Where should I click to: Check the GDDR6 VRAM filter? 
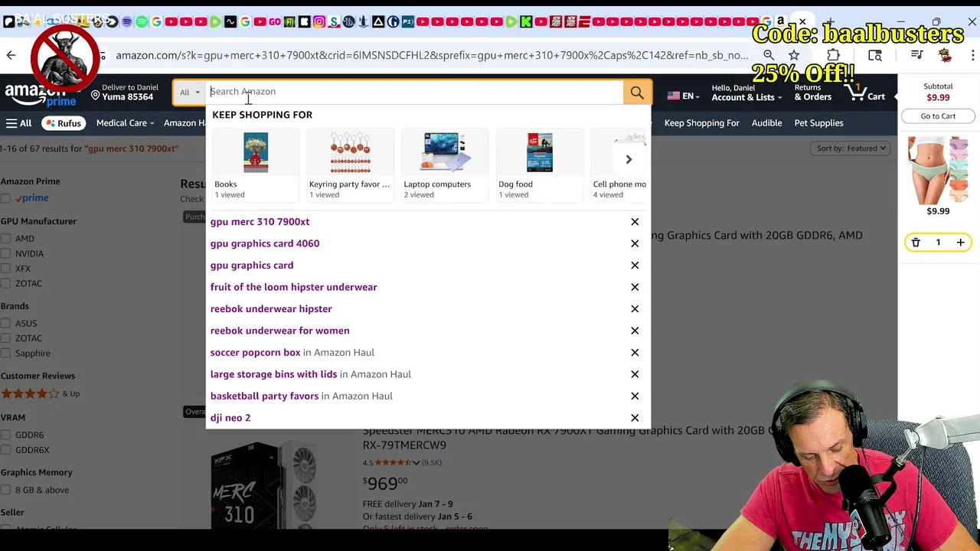pos(6,435)
